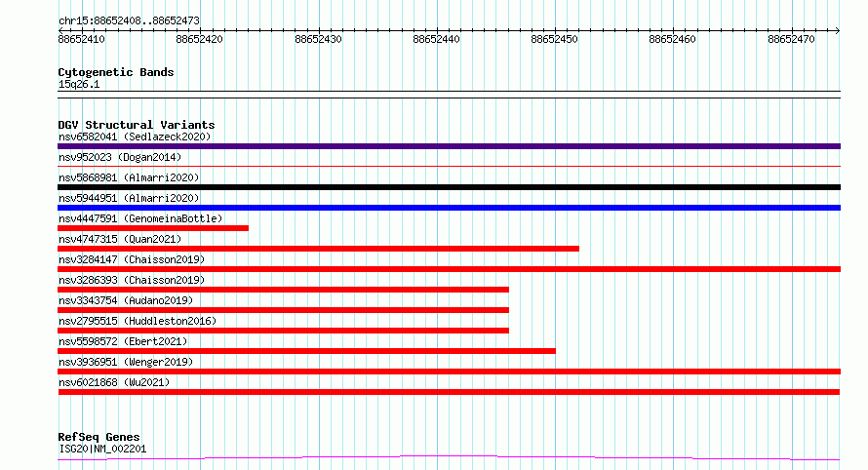Click the 88652410 ruler position label
This screenshot has height=470, width=868.
point(81,39)
